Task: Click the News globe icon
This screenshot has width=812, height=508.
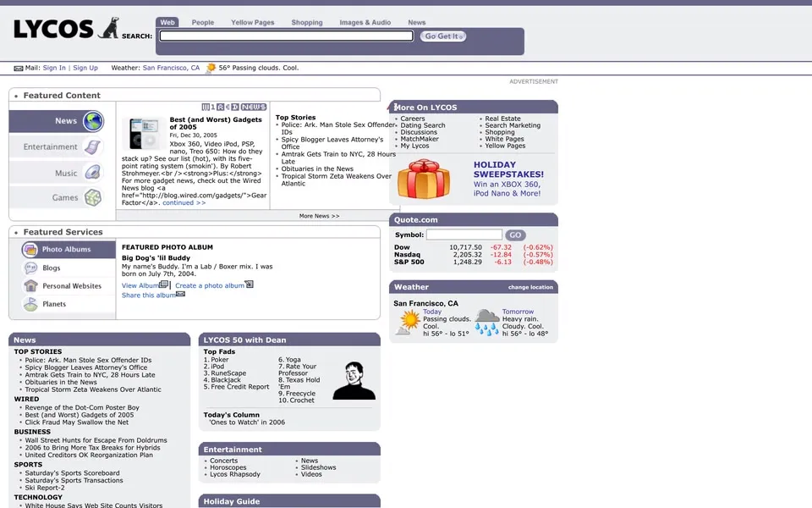Action: (93, 121)
